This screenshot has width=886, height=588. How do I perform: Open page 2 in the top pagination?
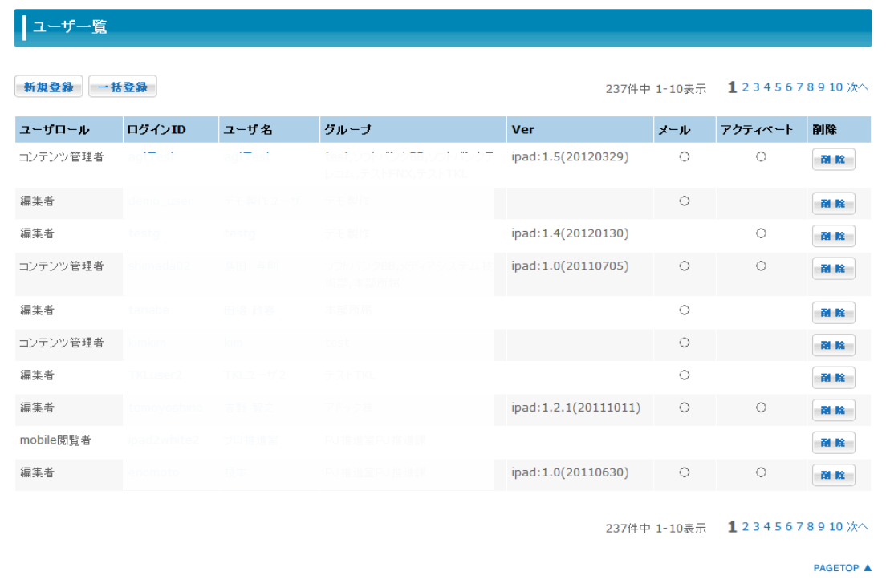coord(746,87)
